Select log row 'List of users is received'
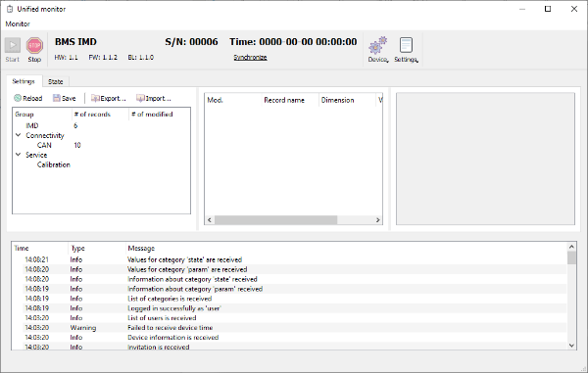 (289, 318)
